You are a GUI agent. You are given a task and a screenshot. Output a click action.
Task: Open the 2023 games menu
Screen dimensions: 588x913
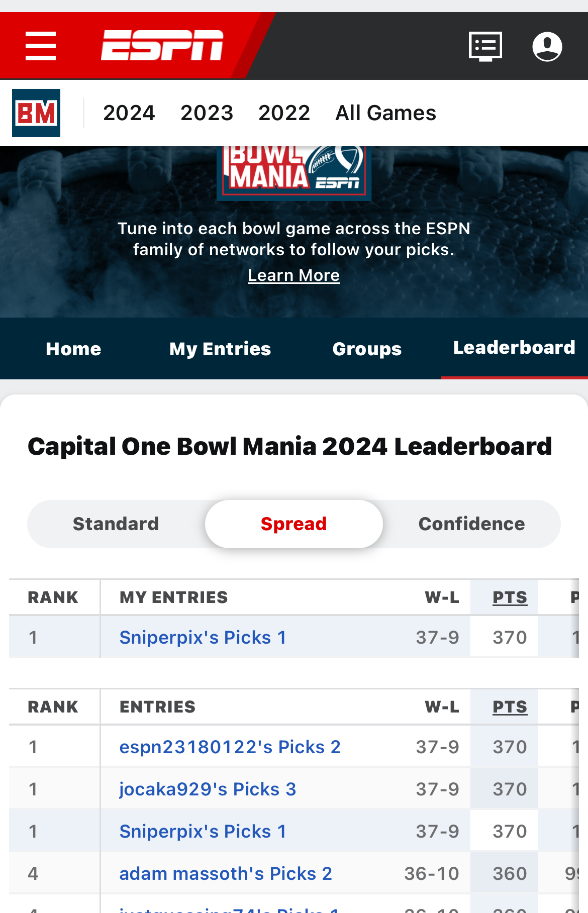(207, 113)
